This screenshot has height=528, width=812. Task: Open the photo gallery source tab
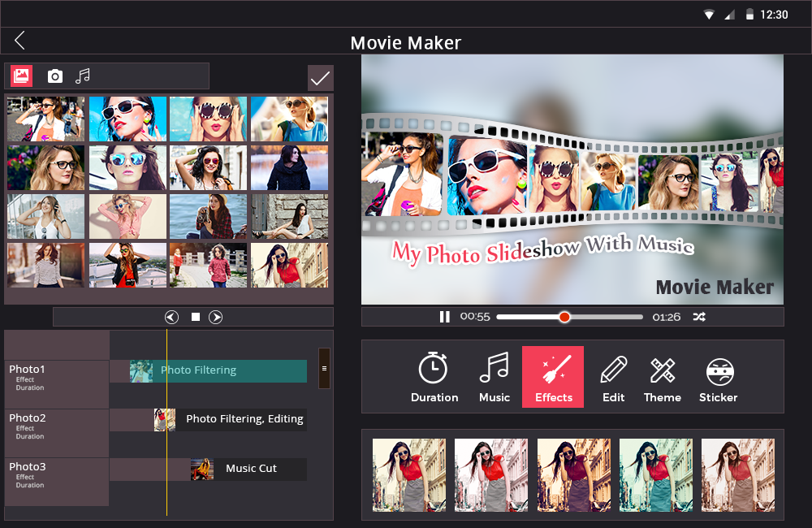click(x=21, y=76)
